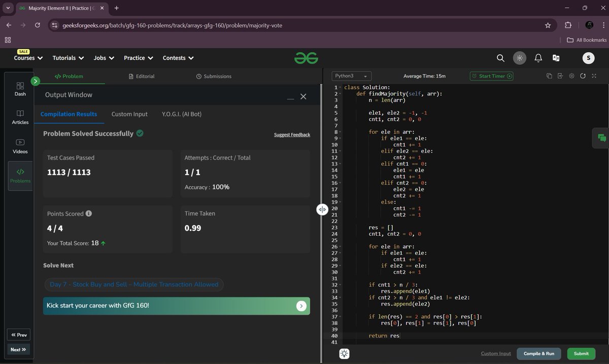The height and width of the screenshot is (364, 609).
Task: Reset the code using the refresh icon
Action: [x=583, y=76]
